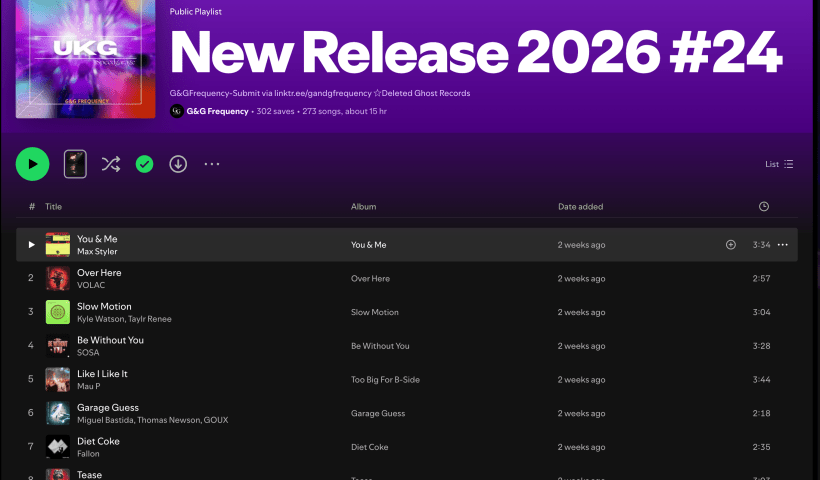Toggle shuffle for the playlist
The width and height of the screenshot is (820, 480).
pos(110,164)
